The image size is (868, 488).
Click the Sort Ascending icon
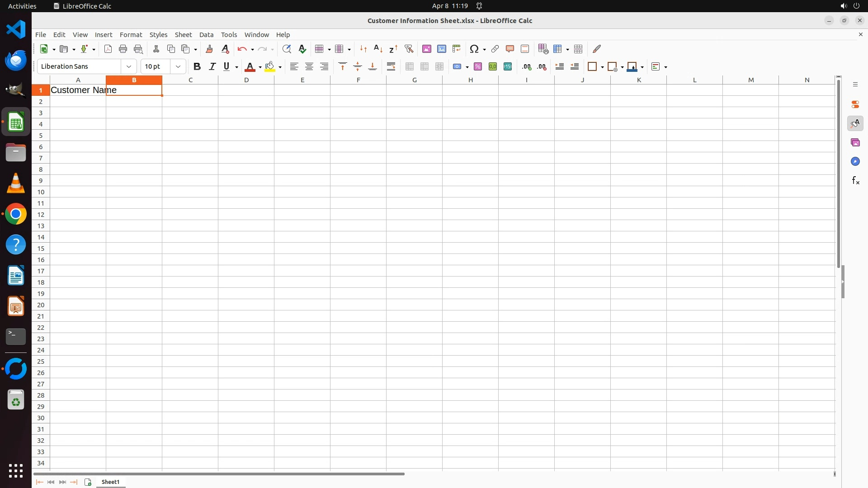(x=378, y=49)
